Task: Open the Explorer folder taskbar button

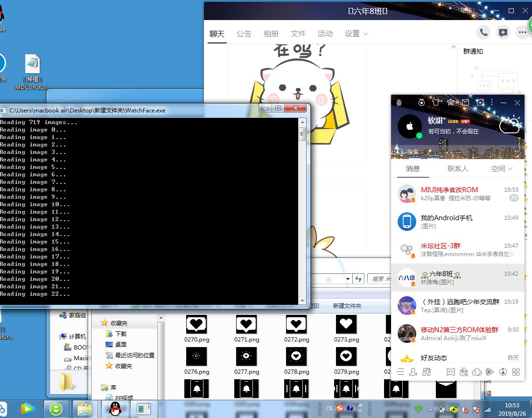Action: 85,409
